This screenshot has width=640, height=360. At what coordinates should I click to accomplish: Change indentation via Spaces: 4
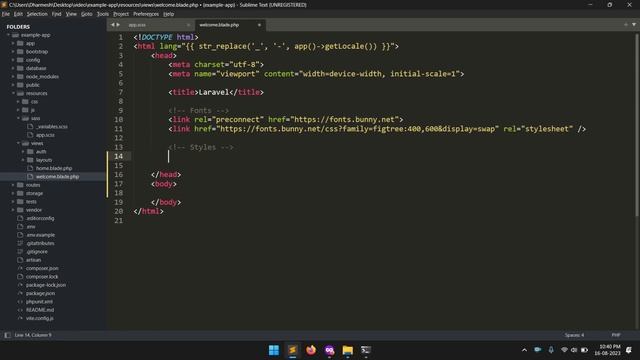tap(574, 335)
